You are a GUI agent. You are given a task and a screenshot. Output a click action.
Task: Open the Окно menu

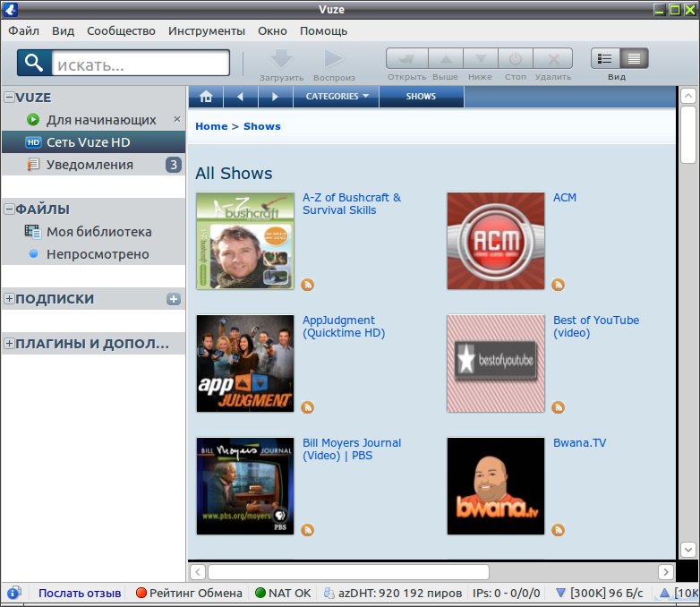click(272, 30)
